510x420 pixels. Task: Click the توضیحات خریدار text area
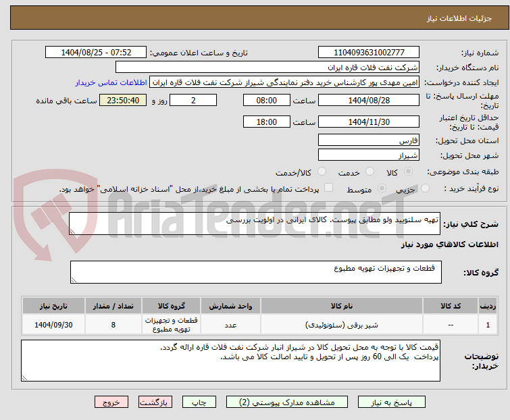tap(230, 361)
